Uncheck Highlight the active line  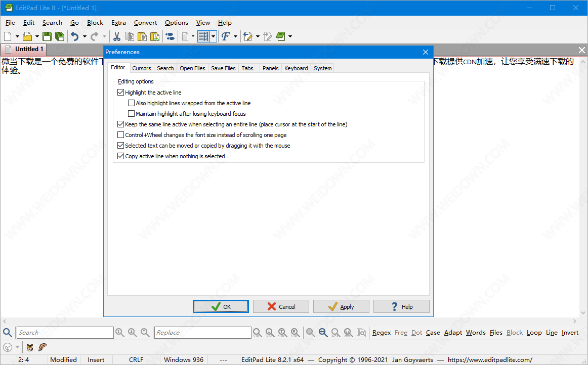coord(121,92)
